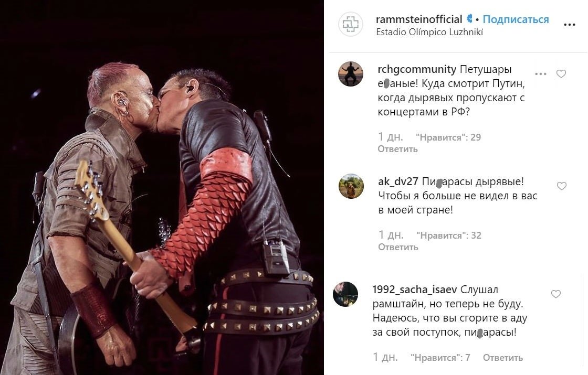Open options dots on rchgcommunity comment
This screenshot has height=375, width=588.
(540, 74)
